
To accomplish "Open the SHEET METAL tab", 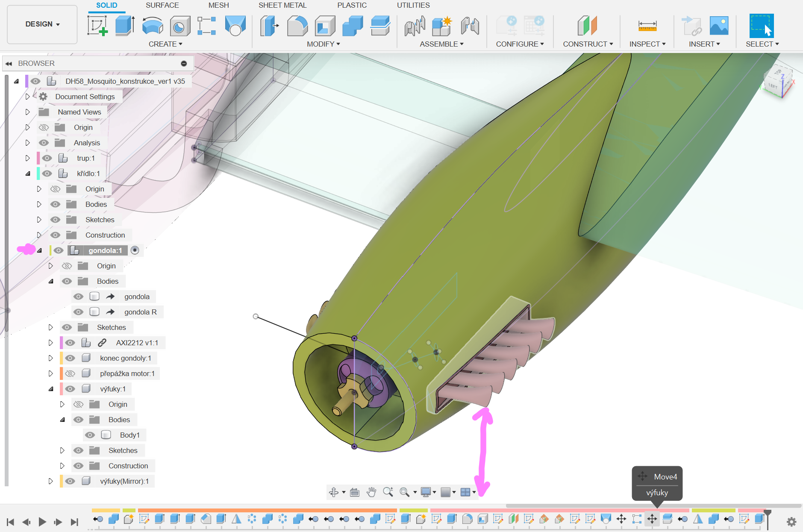I will (x=282, y=5).
